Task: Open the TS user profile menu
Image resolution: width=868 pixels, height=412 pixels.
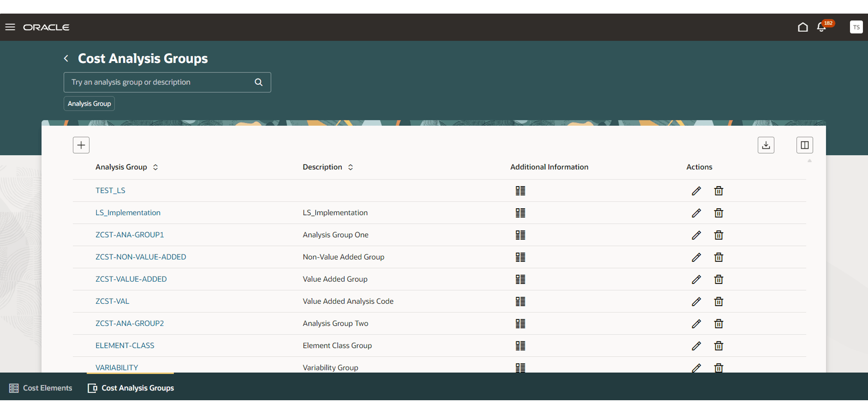Action: [856, 27]
